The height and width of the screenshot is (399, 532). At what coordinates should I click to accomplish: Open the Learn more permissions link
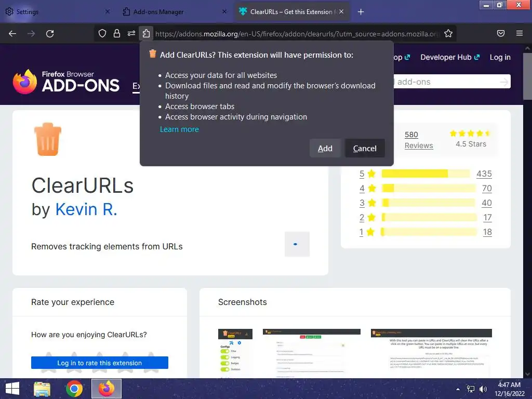[x=179, y=129]
